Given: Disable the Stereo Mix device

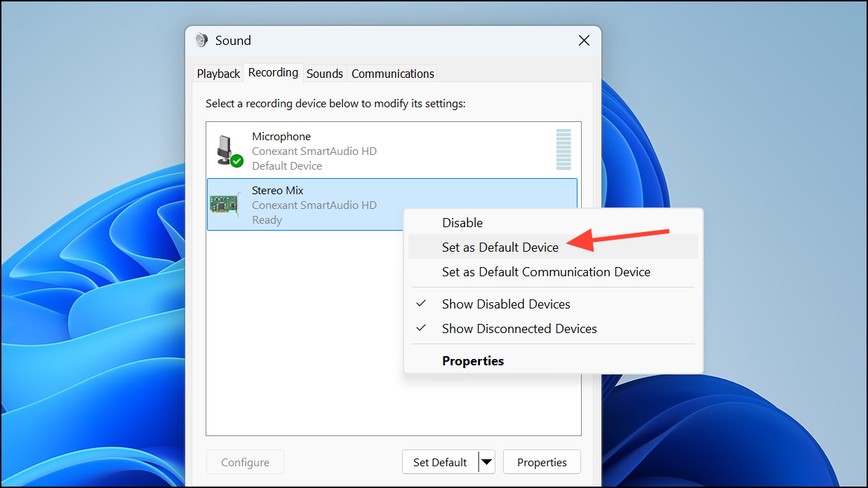Looking at the screenshot, I should point(462,222).
